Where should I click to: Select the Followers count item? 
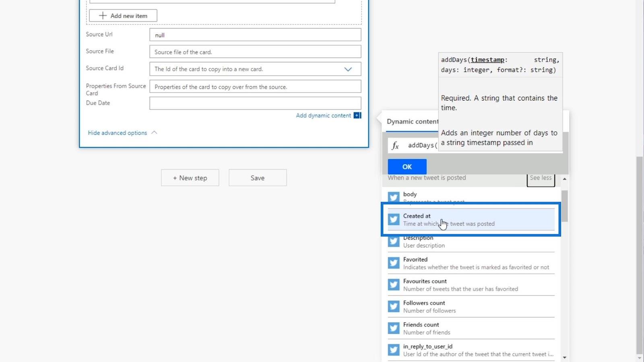(471, 306)
